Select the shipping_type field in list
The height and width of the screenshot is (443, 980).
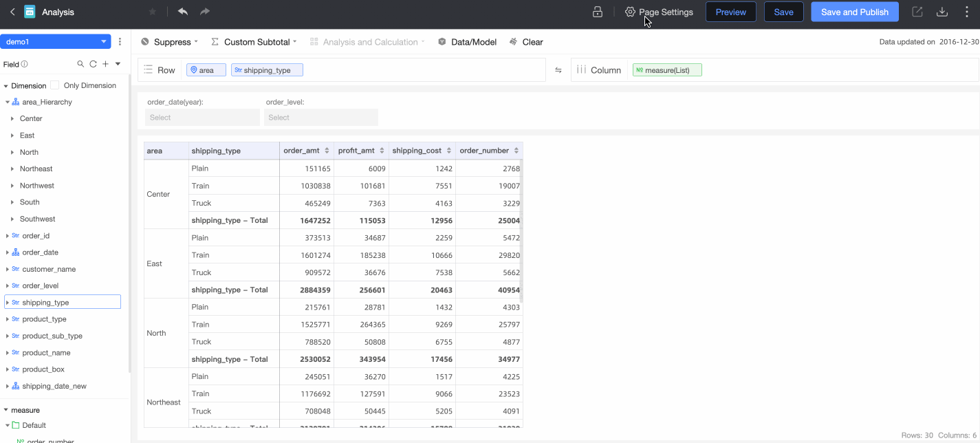pyautogui.click(x=45, y=303)
